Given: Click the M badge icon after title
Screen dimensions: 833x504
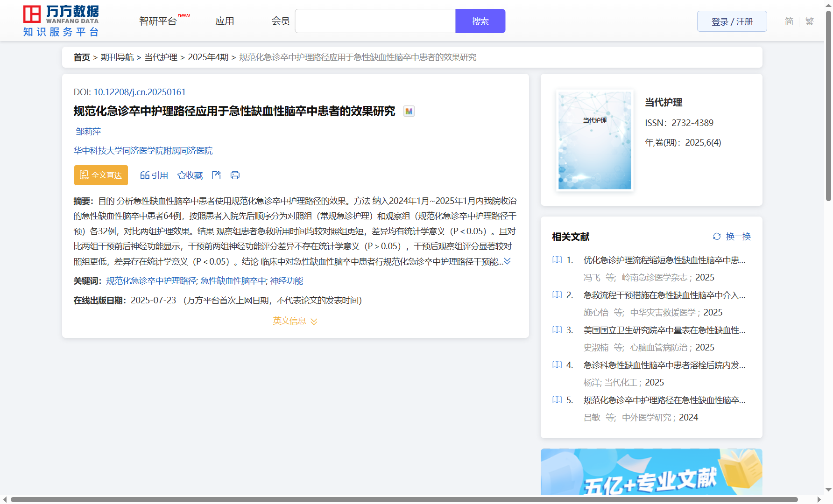Looking at the screenshot, I should 409,112.
